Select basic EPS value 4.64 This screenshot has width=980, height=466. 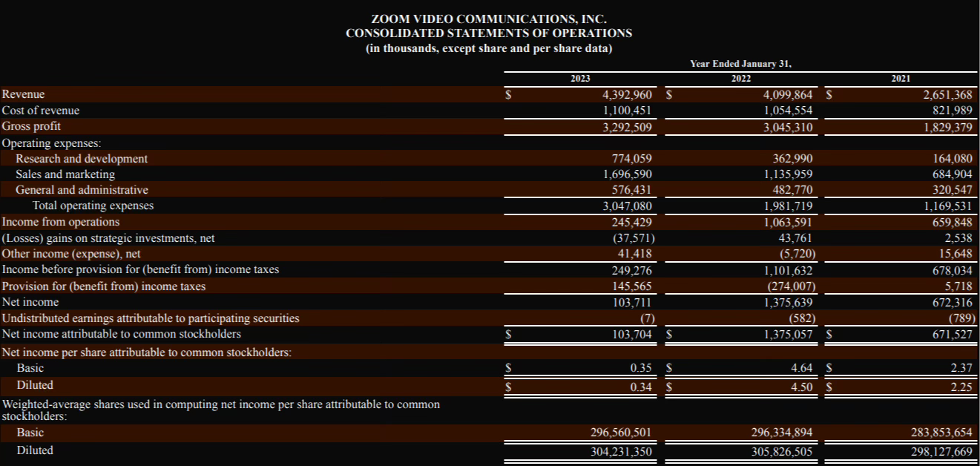click(802, 368)
